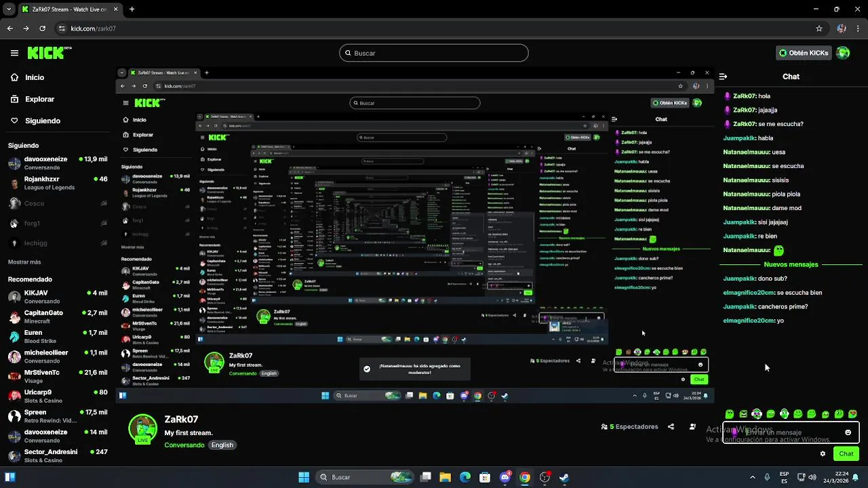
Task: Open the MrStivenTc recommended channel
Action: 58,376
